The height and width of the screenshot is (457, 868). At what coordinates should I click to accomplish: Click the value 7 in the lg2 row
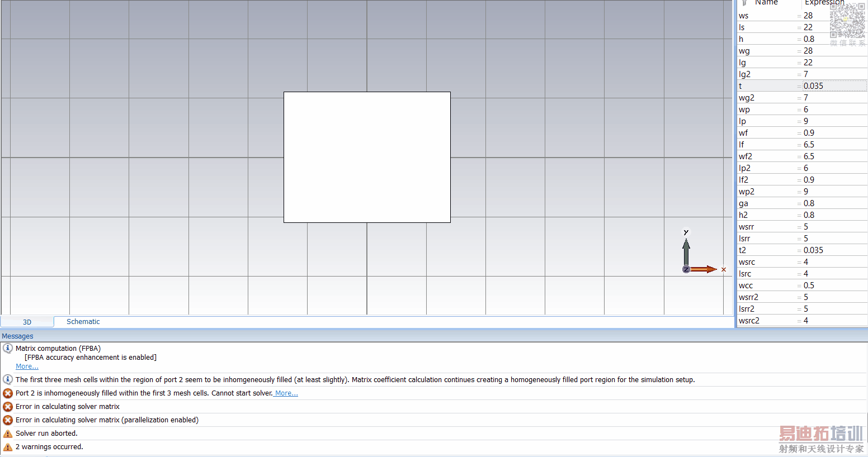tap(806, 74)
